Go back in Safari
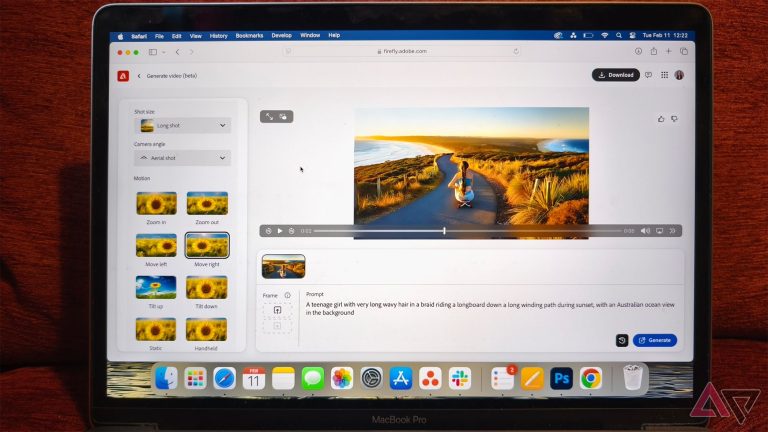Screen dimensions: 768x432 (177, 52)
